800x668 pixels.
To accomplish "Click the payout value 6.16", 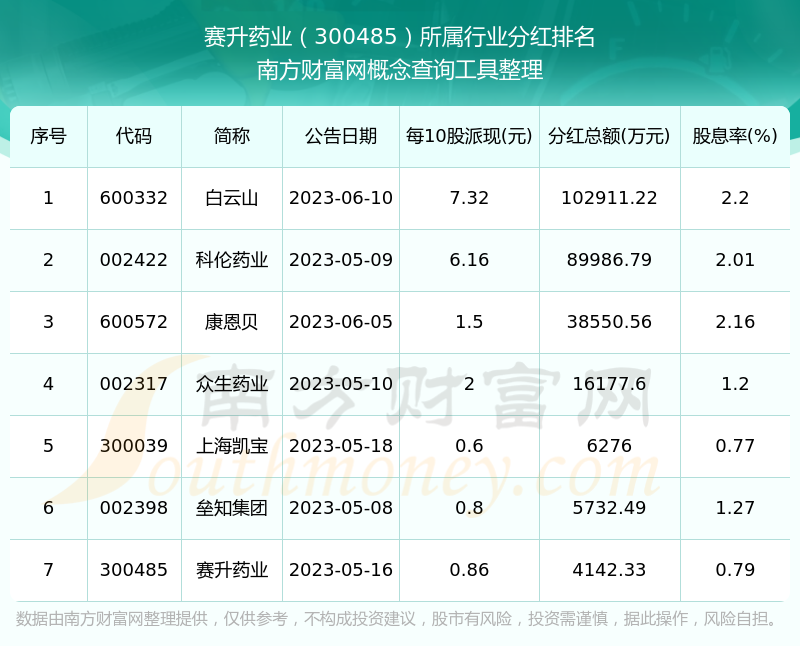I will point(469,260).
